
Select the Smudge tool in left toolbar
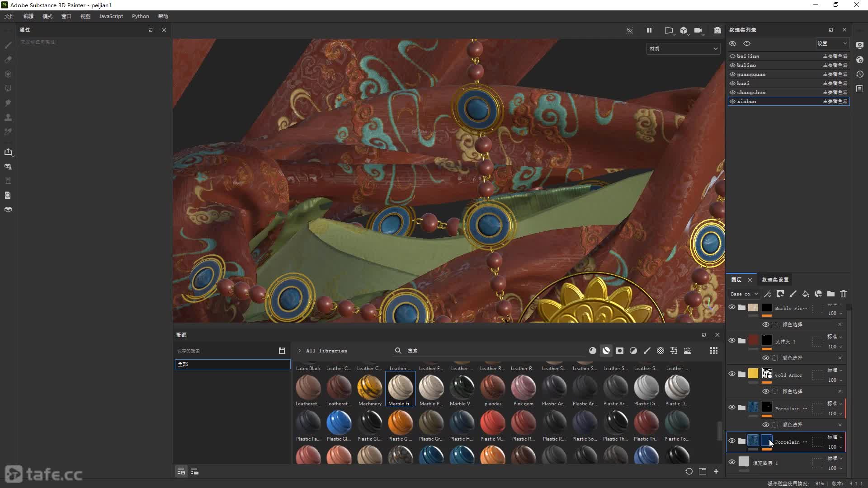pyautogui.click(x=8, y=103)
